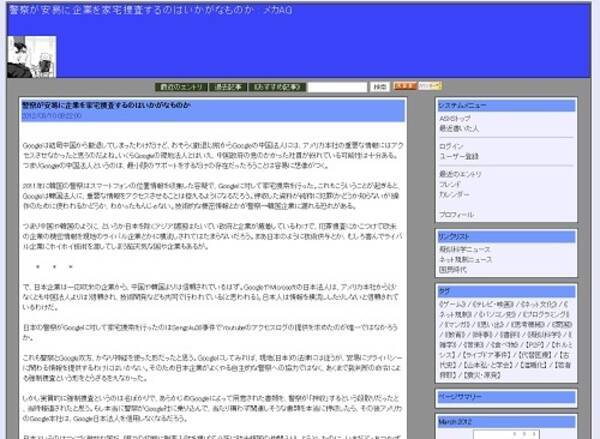
Task: Focus the search text field
Action: pyautogui.click(x=336, y=87)
